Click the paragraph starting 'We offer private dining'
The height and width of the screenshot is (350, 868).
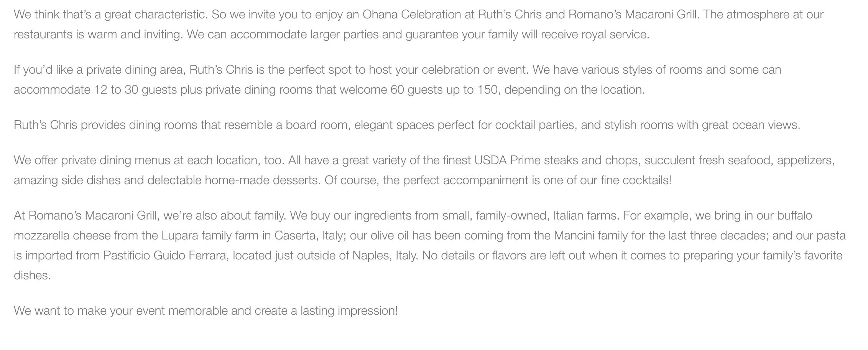coord(424,170)
